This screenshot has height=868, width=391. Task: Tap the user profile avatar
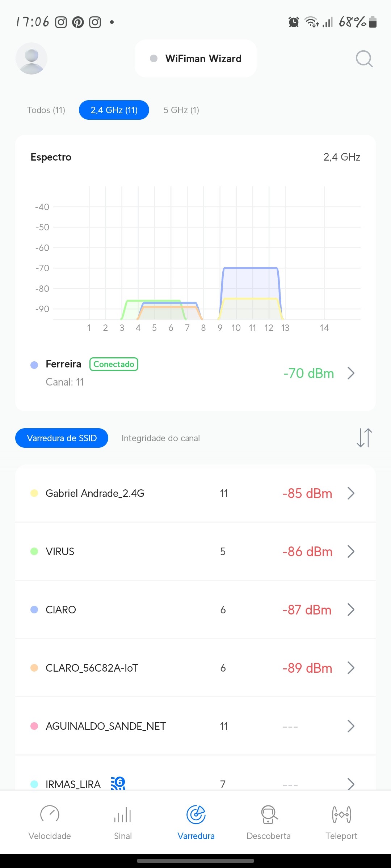pos(31,59)
